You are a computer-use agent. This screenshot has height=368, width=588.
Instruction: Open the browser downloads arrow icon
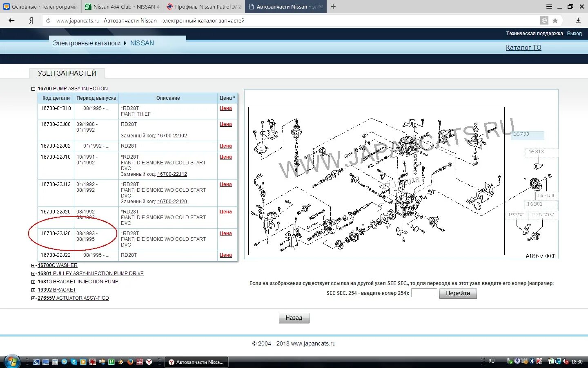(578, 20)
